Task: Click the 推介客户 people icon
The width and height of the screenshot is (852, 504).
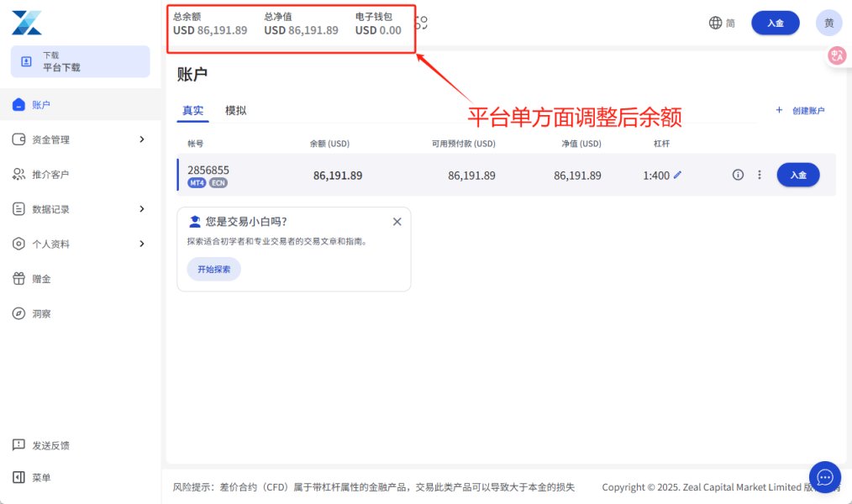Action: pos(18,175)
